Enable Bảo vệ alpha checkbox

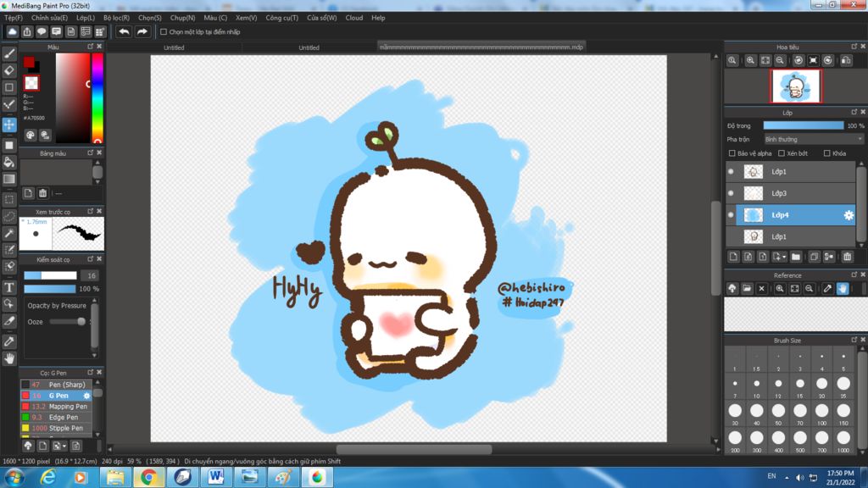(x=732, y=153)
